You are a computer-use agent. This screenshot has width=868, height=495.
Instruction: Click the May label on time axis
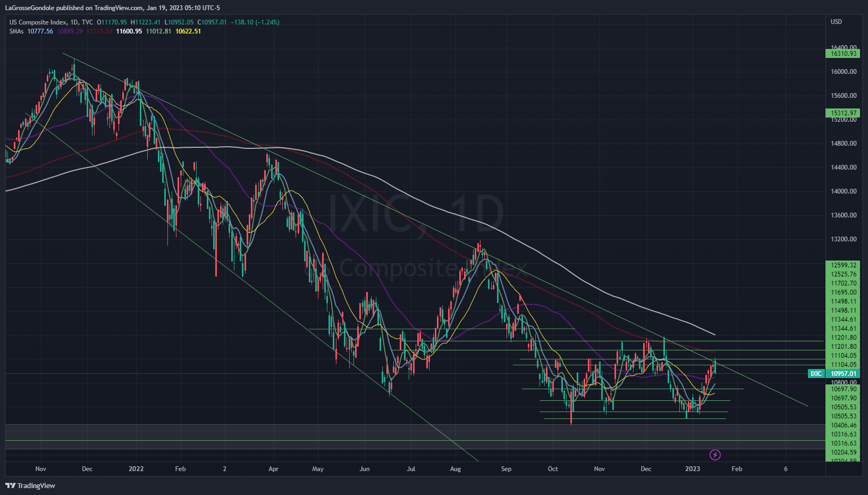click(318, 469)
